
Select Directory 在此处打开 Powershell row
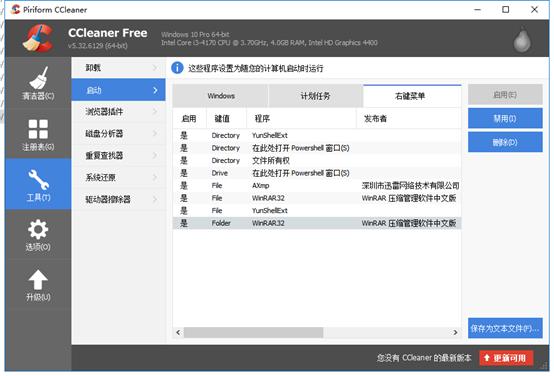[317, 148]
